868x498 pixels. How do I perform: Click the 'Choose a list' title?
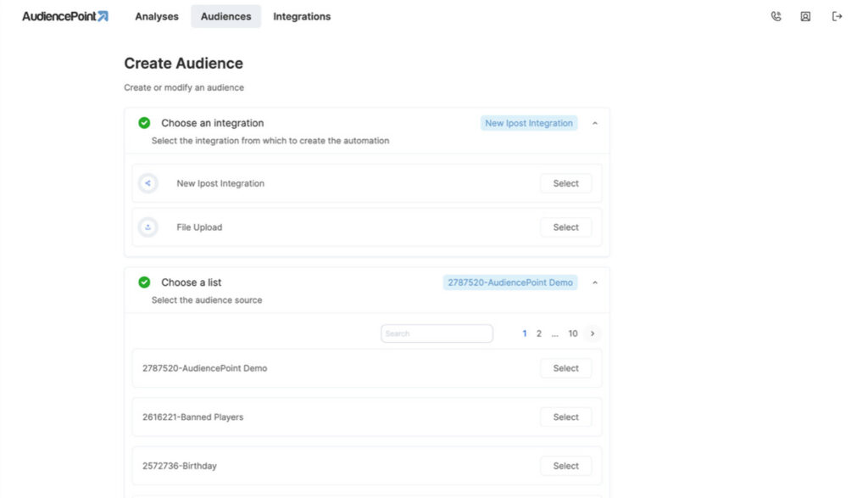pyautogui.click(x=191, y=283)
